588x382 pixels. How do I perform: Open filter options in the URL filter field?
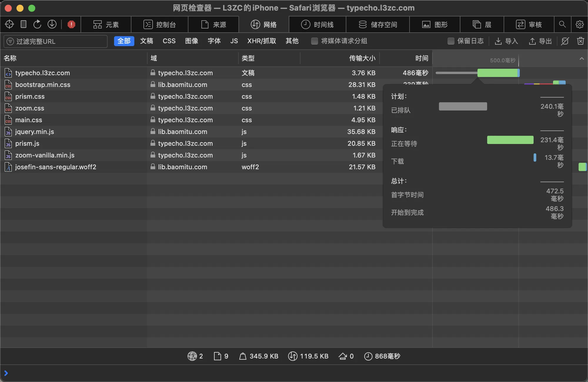(x=10, y=41)
